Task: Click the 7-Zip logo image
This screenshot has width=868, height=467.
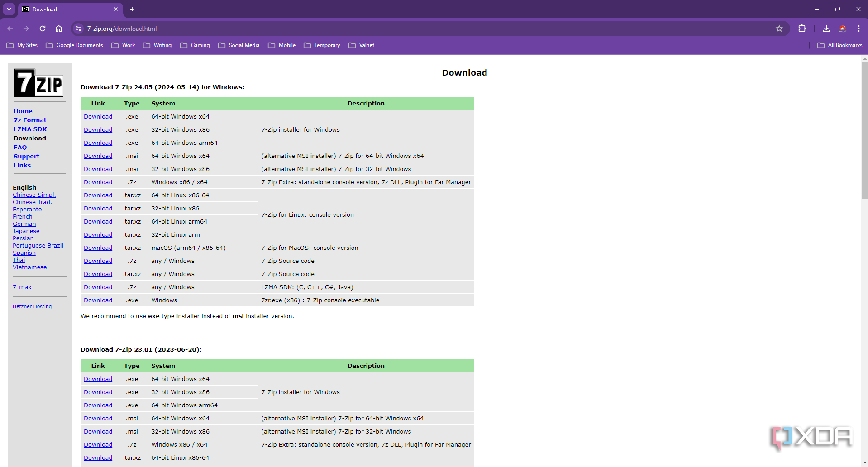Action: pos(38,83)
